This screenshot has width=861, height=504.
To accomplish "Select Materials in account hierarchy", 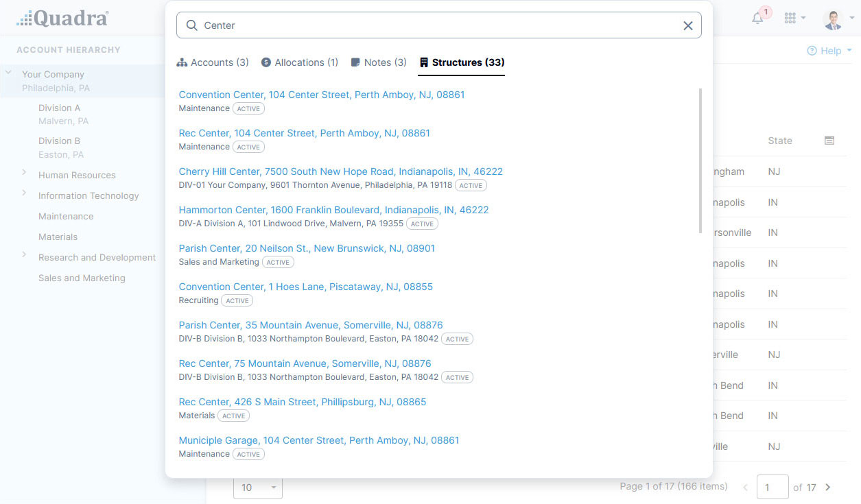I will pyautogui.click(x=58, y=237).
